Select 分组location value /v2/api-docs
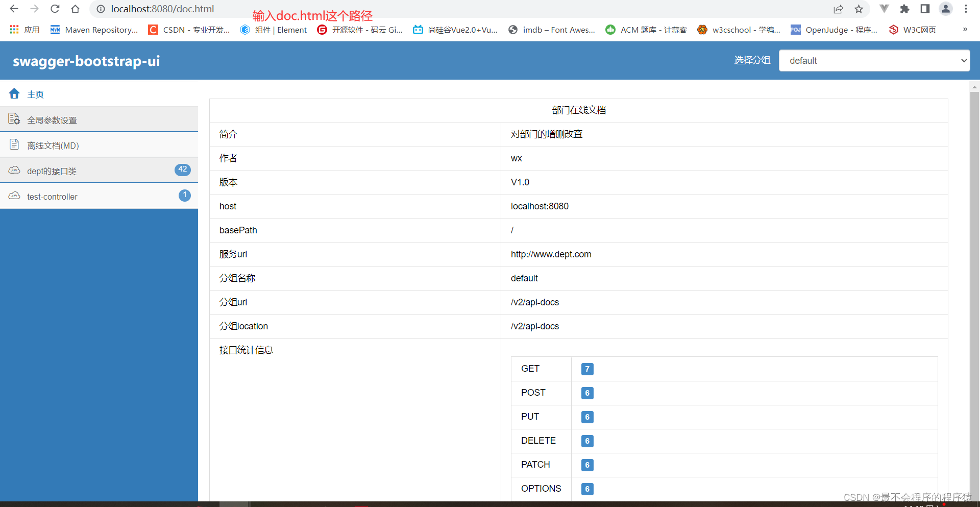 click(x=535, y=326)
